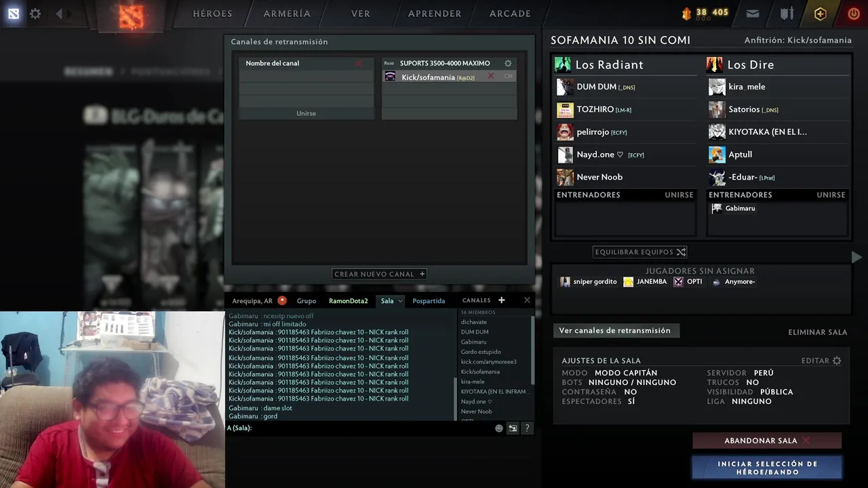Close the chat panel with X

click(x=527, y=300)
